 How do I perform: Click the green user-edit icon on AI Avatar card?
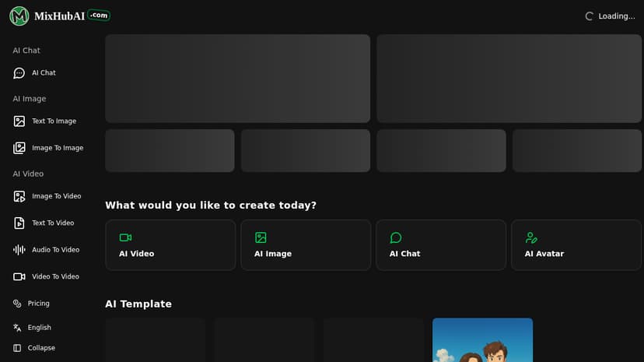pos(531,237)
